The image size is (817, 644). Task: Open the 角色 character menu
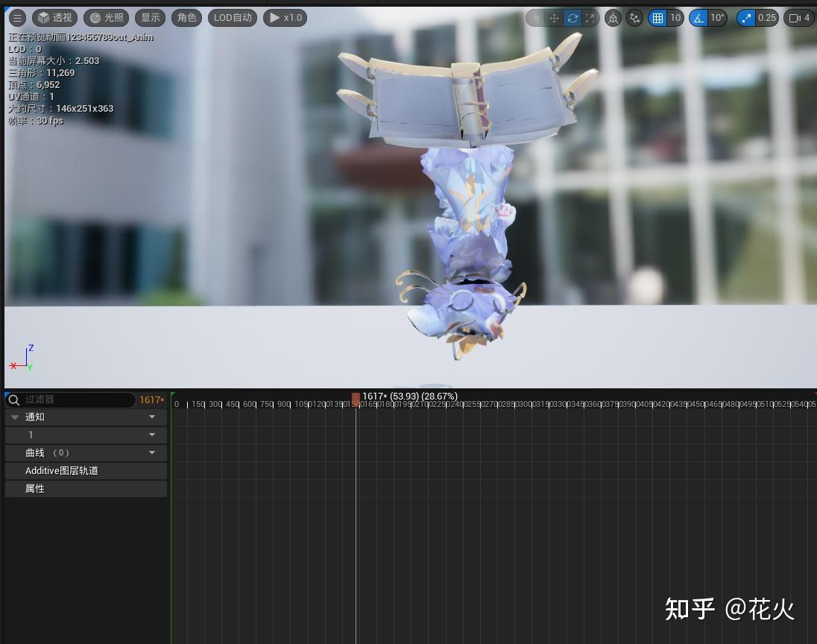pos(186,18)
